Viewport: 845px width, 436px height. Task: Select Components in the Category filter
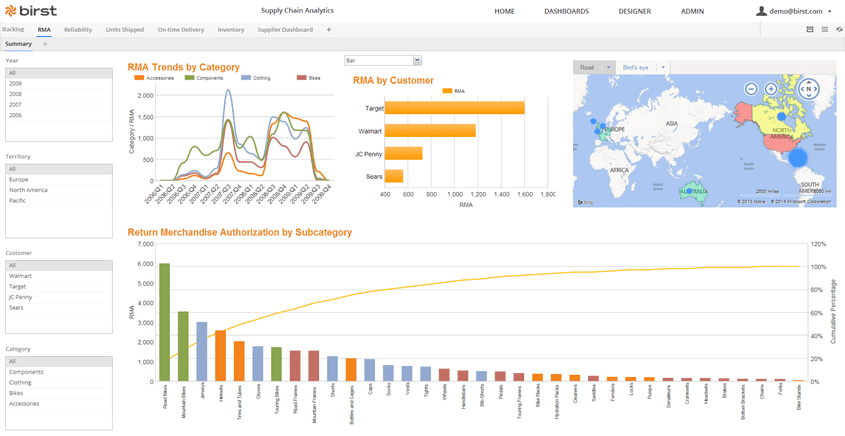point(59,372)
